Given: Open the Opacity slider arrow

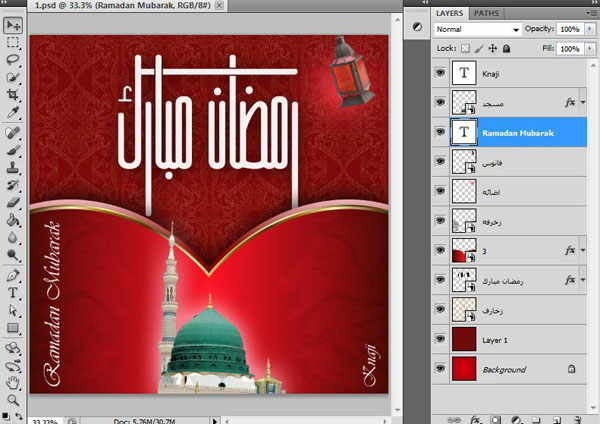Looking at the screenshot, I should [588, 30].
